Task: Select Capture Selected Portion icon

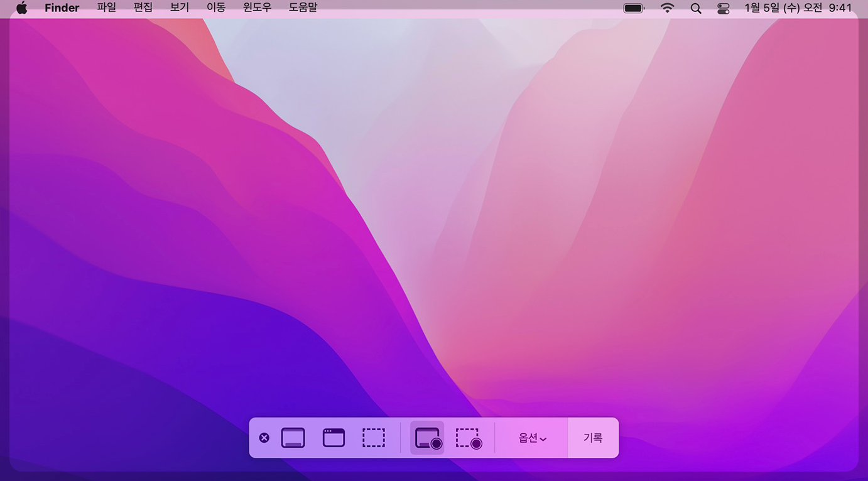Action: tap(374, 438)
